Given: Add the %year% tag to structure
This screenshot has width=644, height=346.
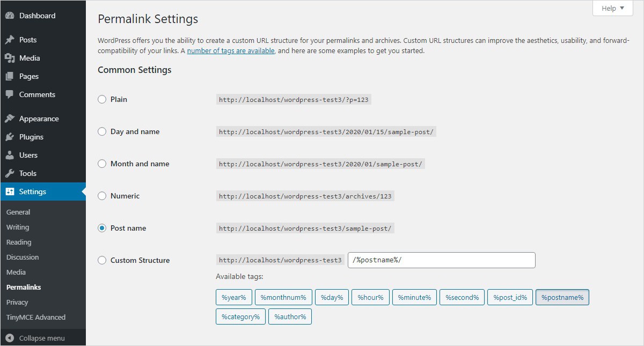Looking at the screenshot, I should tap(233, 297).
